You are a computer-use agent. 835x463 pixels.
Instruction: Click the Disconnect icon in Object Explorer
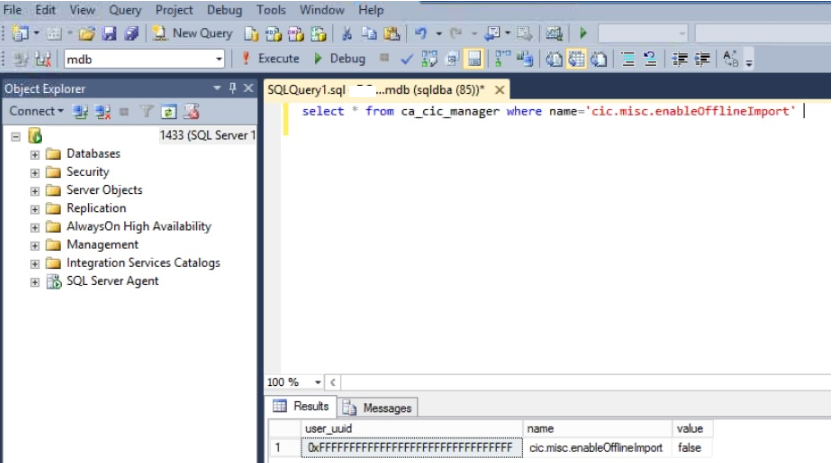tap(101, 111)
